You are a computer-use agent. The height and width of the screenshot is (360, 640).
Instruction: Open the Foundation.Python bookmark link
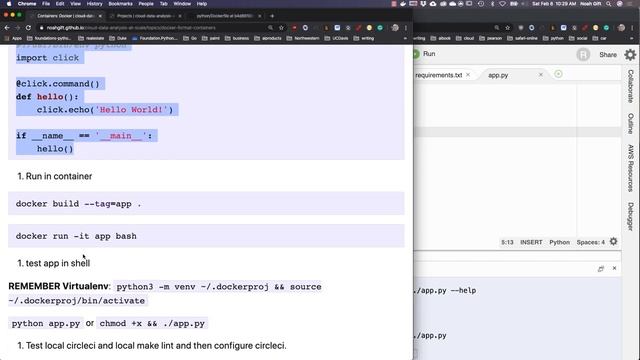tap(155, 38)
